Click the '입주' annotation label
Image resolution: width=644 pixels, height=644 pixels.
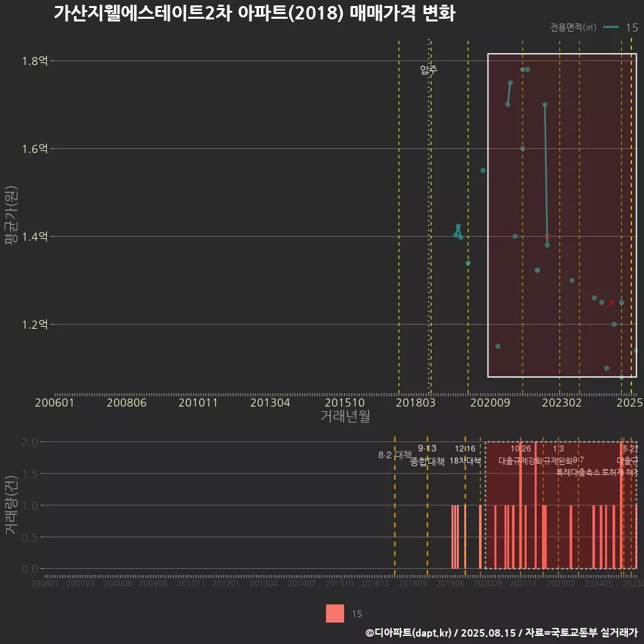pyautogui.click(x=429, y=69)
